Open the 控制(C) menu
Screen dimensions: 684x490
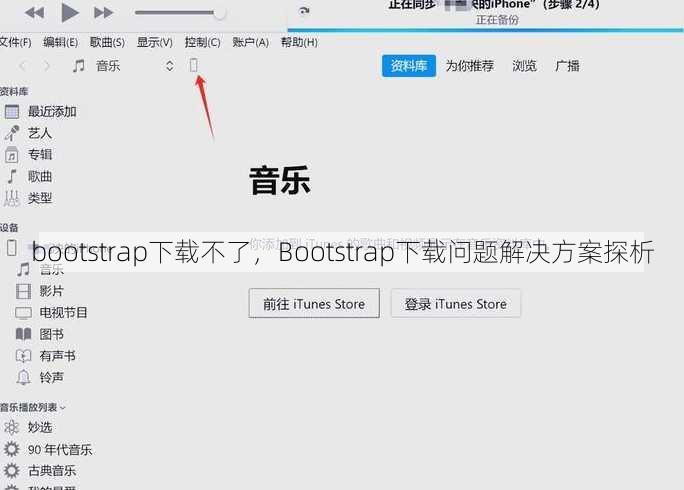click(202, 42)
